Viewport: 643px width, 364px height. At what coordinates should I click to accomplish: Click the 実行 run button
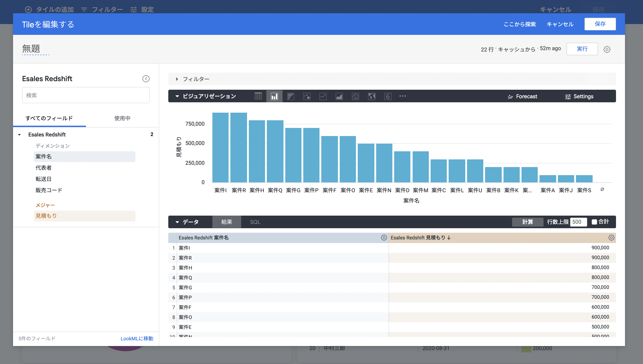pos(582,49)
